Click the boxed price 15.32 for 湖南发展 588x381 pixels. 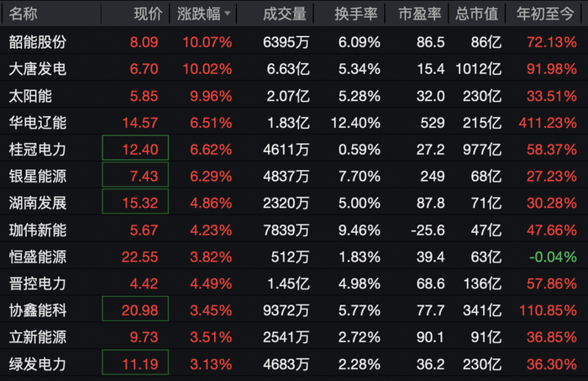click(x=135, y=202)
